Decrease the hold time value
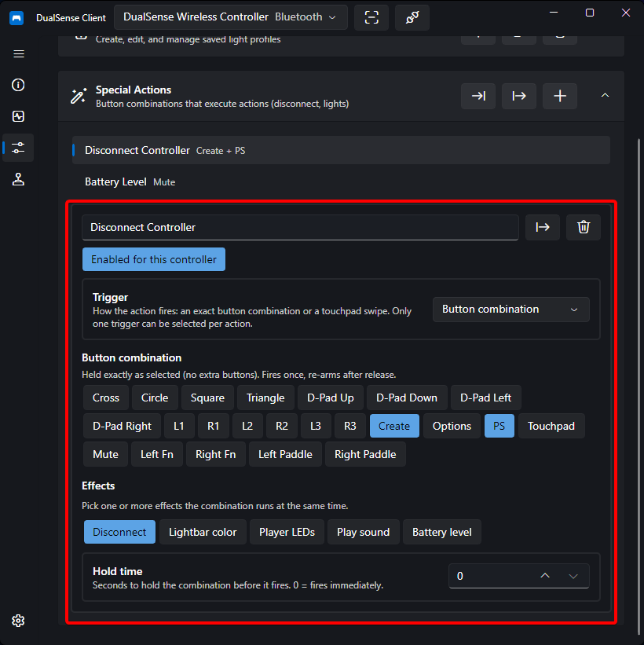This screenshot has height=645, width=644. [573, 576]
